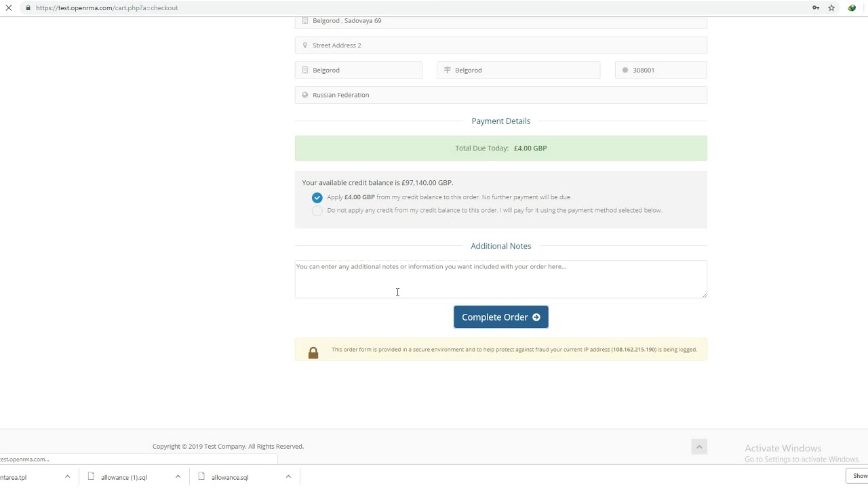Screen dimensions: 868x488
Task: Click Payment Details heading
Action: click(501, 121)
